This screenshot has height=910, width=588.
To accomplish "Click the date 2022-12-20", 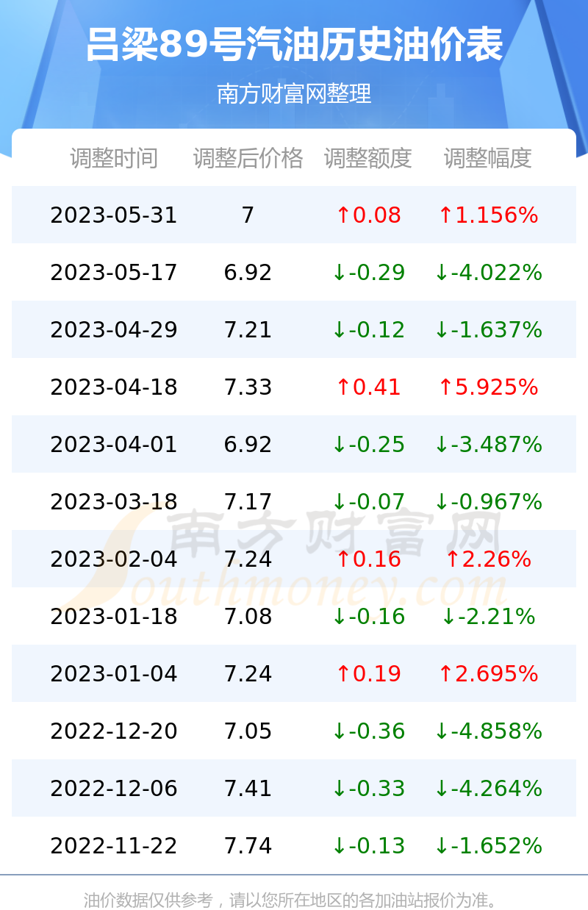I will point(114,731).
